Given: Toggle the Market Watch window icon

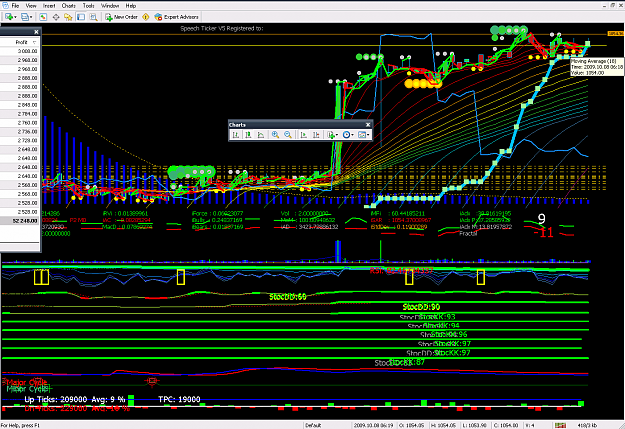Looking at the screenshot, I should click(43, 17).
